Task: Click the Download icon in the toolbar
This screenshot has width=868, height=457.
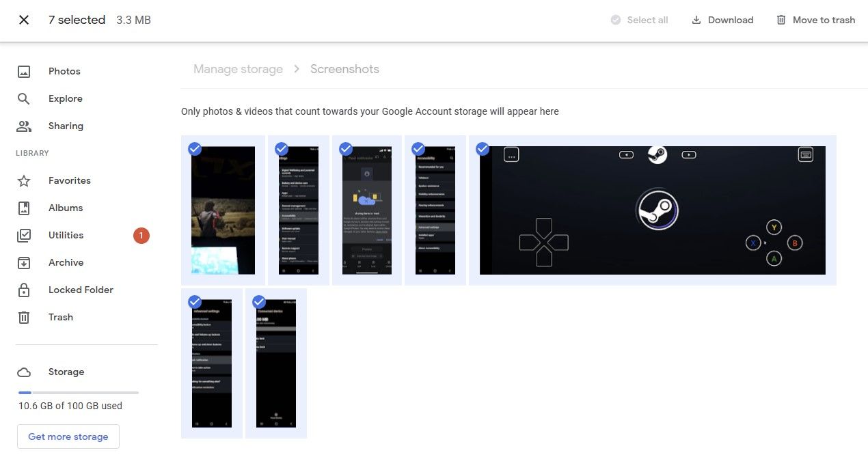Action: coord(722,20)
